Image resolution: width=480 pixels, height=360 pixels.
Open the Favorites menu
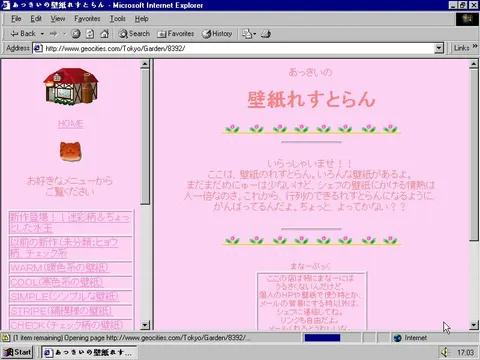(x=87, y=19)
